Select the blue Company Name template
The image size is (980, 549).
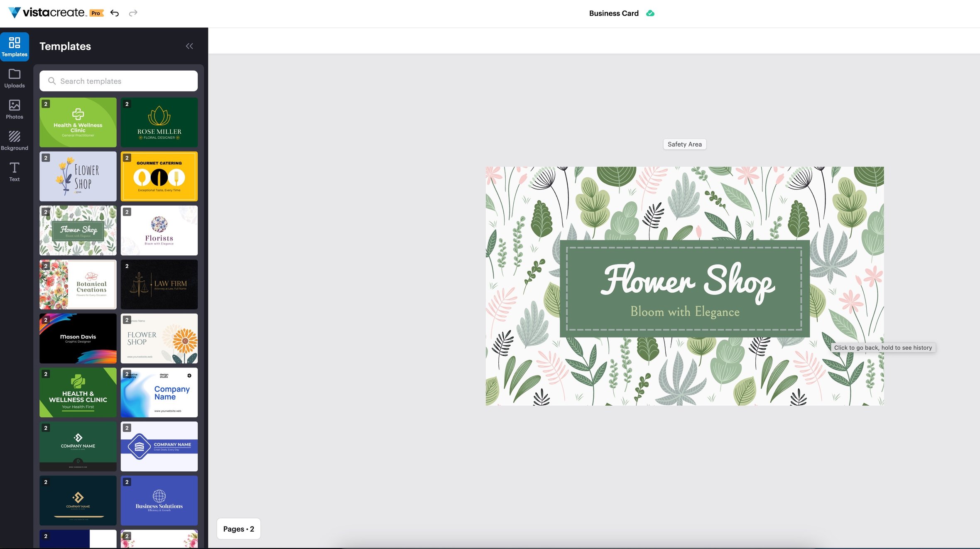(159, 392)
